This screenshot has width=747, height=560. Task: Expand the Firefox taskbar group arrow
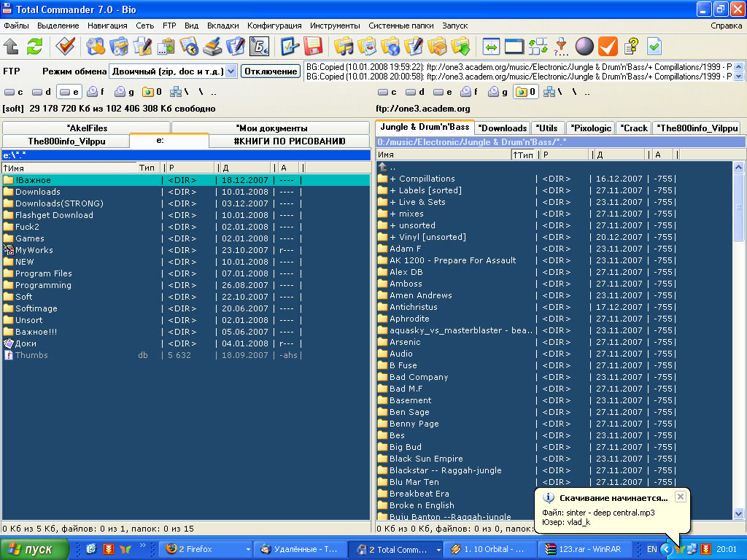248,549
